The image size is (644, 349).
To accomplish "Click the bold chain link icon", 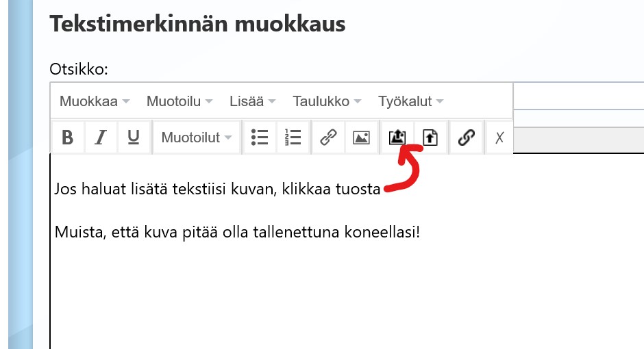I will 466,138.
